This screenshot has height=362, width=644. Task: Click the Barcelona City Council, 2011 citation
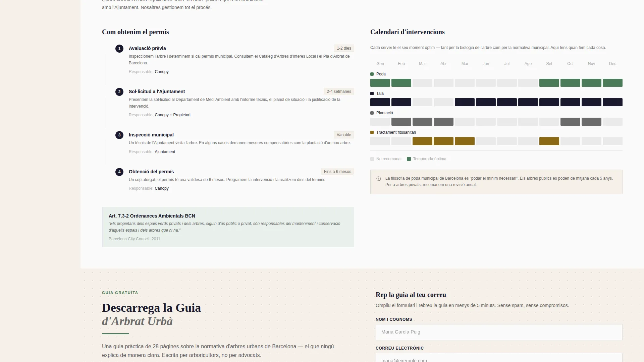point(135,239)
